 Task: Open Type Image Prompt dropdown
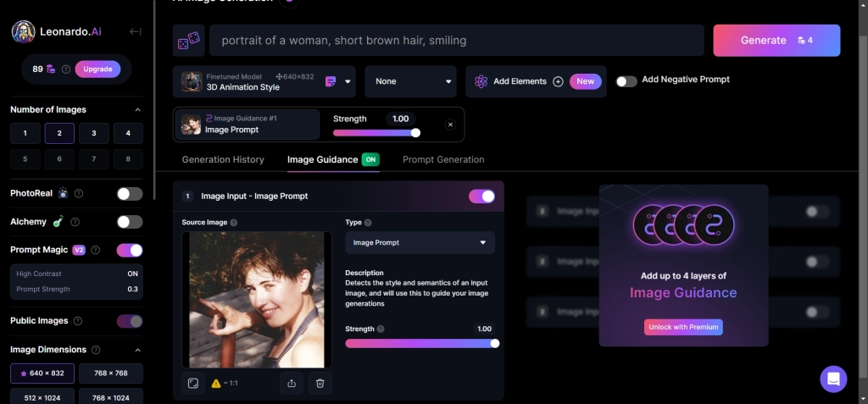[420, 242]
